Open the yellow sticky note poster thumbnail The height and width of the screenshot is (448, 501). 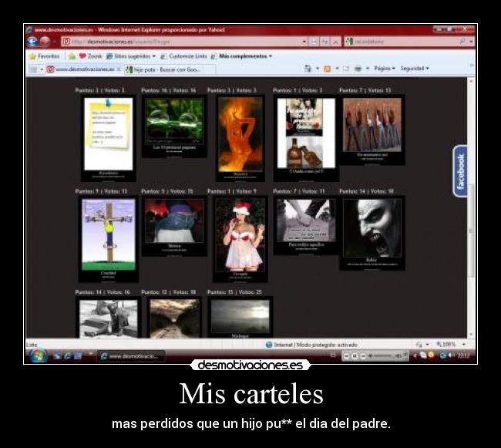[109, 138]
